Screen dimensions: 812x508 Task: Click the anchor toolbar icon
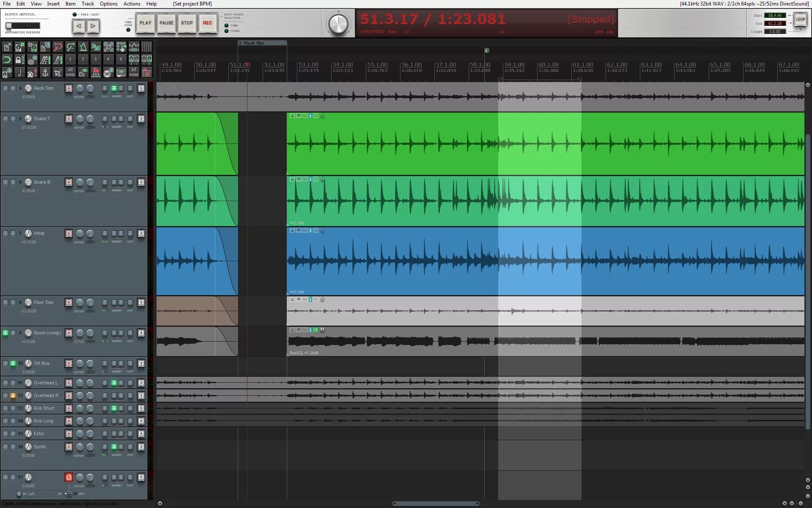pyautogui.click(x=45, y=72)
